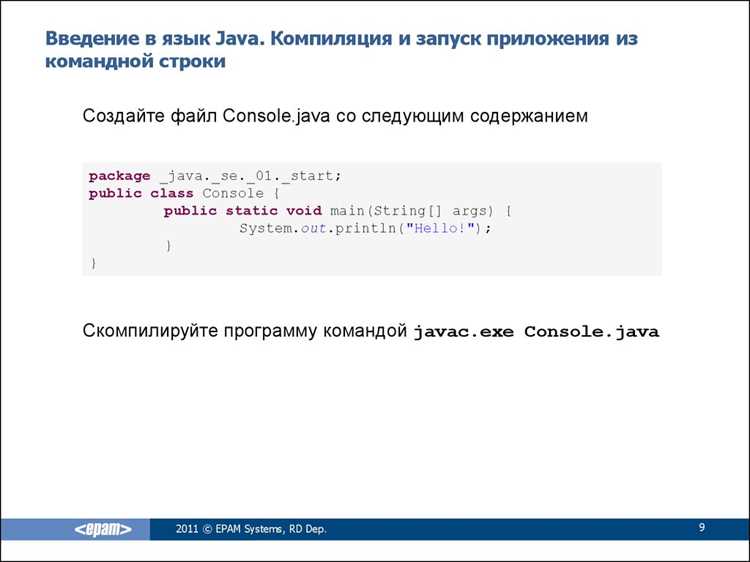Click the EPAM logo in the footer
The image size is (750, 562).
click(x=103, y=529)
